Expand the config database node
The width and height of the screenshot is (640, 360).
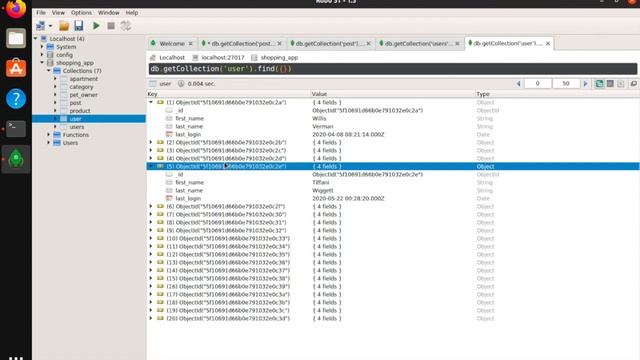click(x=42, y=55)
